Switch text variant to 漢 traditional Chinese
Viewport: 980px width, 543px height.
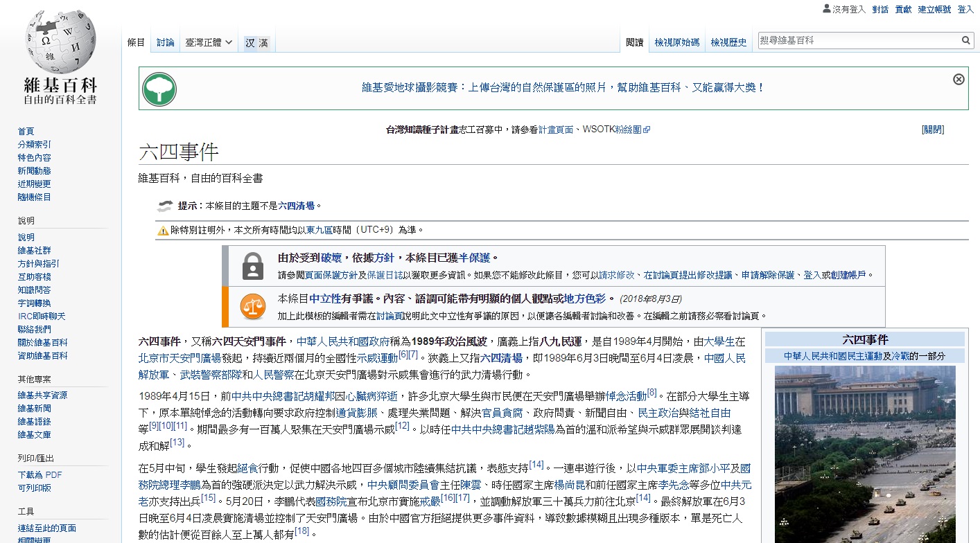265,42
